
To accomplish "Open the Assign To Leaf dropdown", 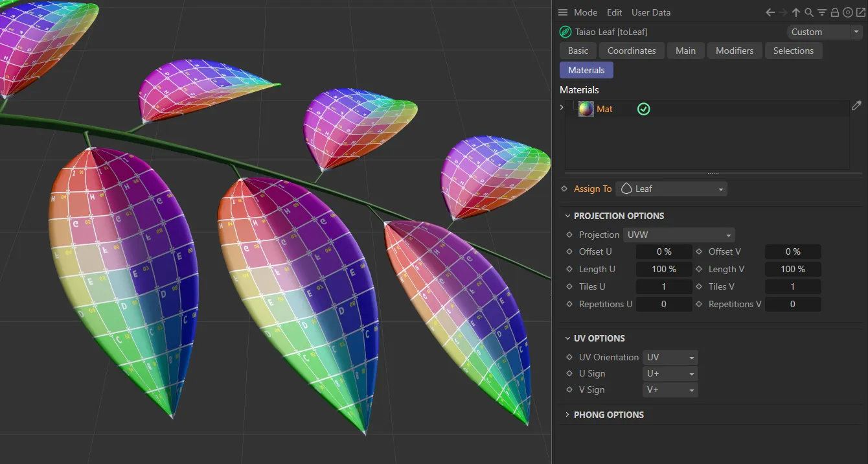I will click(672, 189).
